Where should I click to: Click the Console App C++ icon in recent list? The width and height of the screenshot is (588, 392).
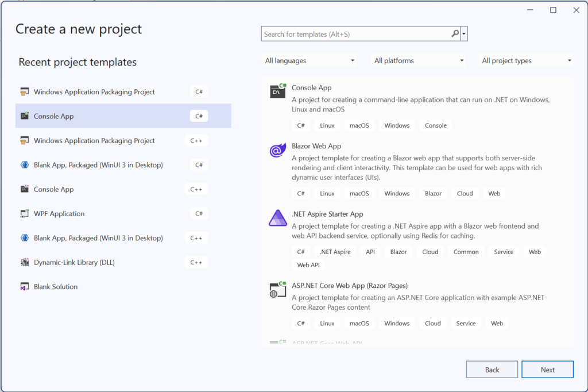24,189
